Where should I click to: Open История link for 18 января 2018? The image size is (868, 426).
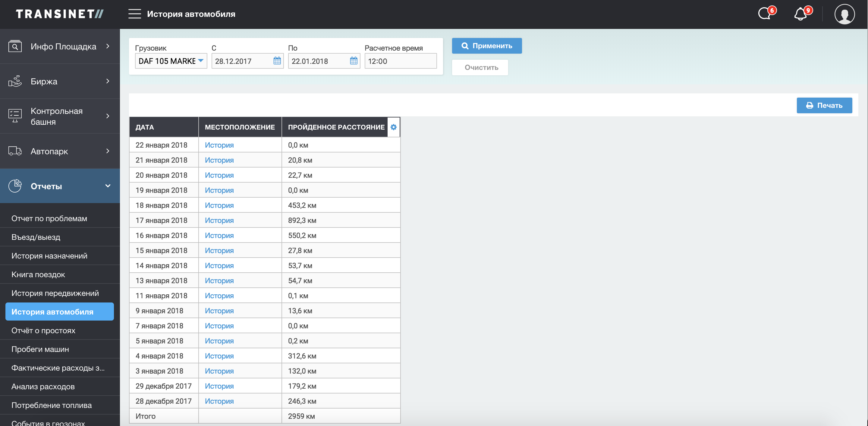coord(219,205)
